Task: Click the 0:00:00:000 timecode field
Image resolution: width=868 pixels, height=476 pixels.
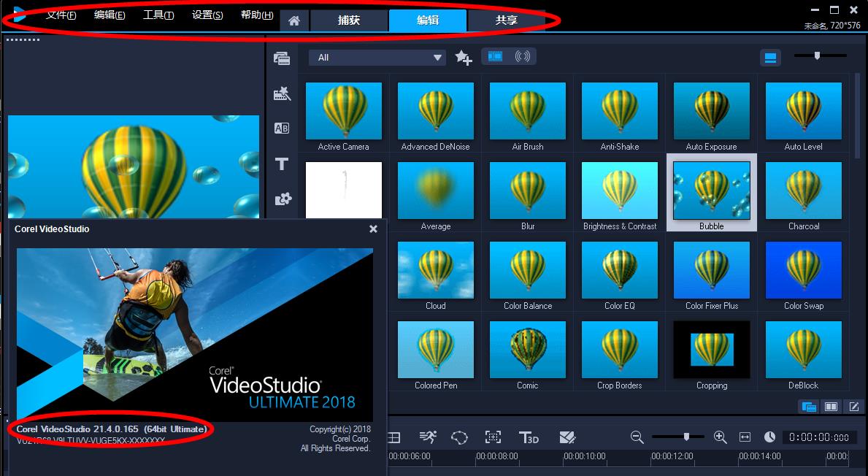Action: click(x=819, y=437)
